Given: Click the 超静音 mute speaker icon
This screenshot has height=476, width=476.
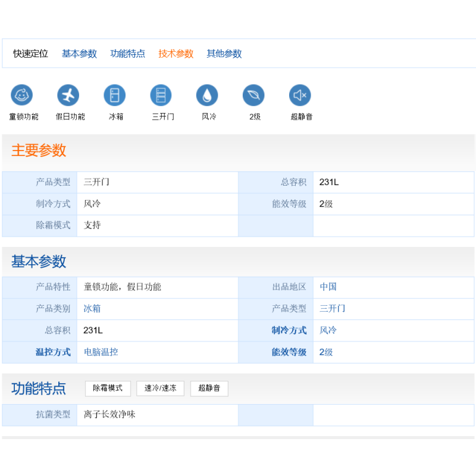Looking at the screenshot, I should pos(300,95).
